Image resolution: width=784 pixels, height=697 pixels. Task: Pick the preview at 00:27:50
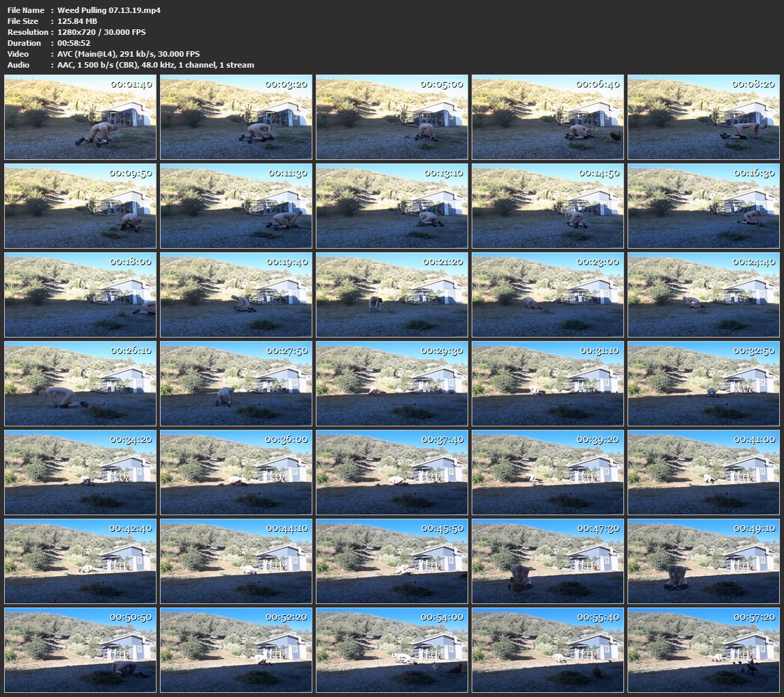tap(236, 383)
